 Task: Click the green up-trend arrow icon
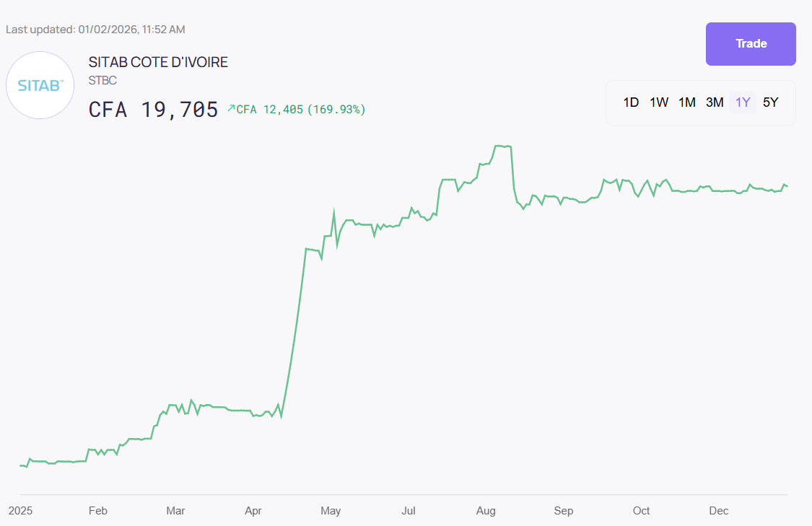coord(231,109)
